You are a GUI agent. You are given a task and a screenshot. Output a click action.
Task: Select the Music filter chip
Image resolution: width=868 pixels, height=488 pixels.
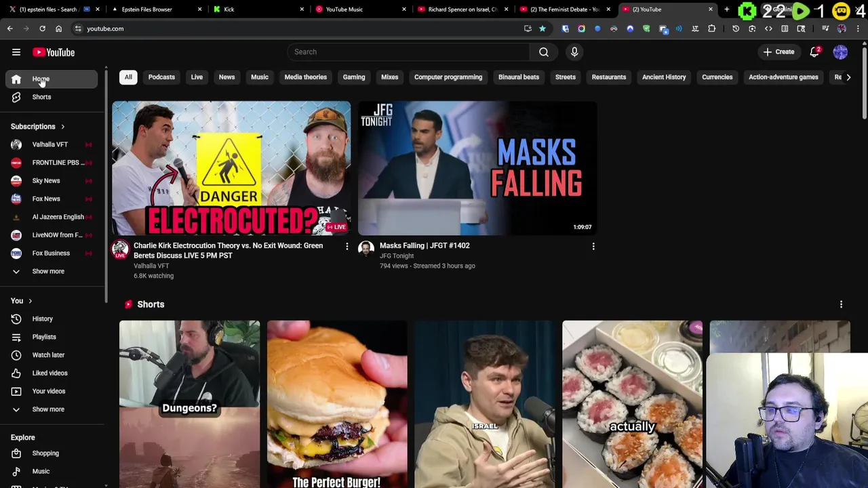260,77
